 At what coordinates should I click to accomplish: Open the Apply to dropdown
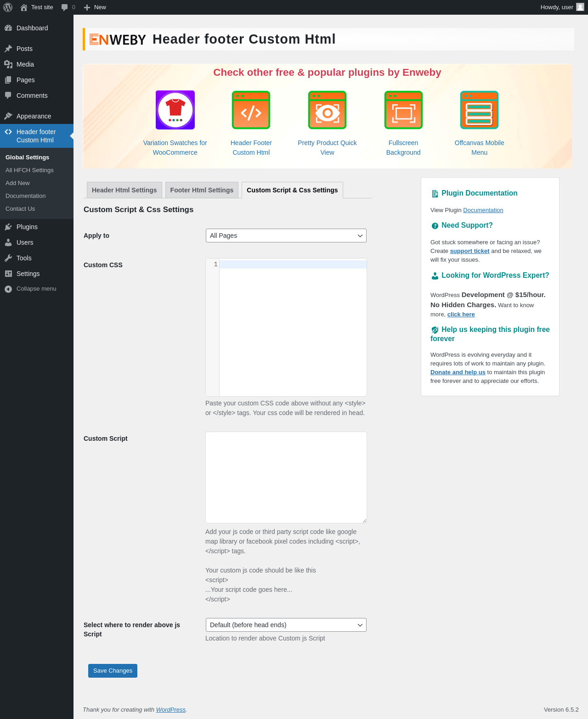pyautogui.click(x=286, y=236)
